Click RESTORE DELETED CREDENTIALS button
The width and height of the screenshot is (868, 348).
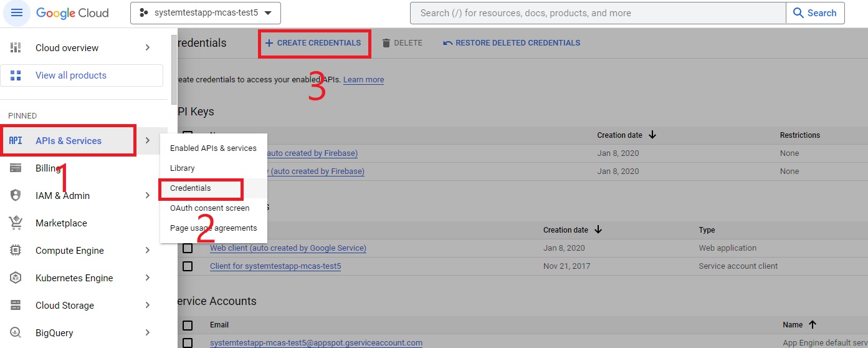click(512, 43)
